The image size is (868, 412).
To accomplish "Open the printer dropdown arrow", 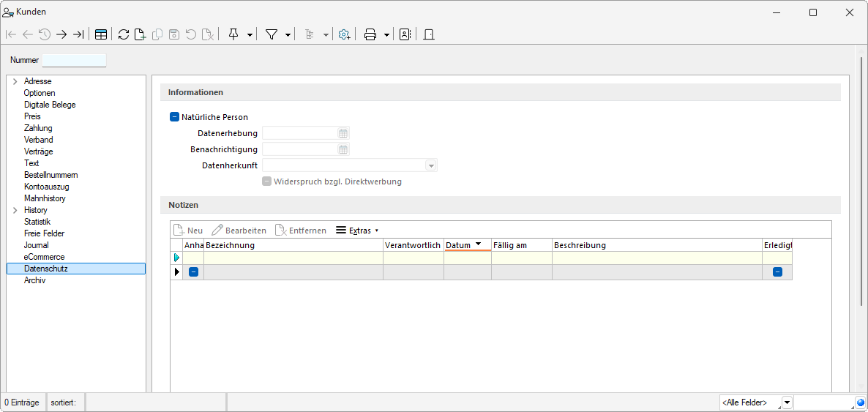I will click(386, 34).
